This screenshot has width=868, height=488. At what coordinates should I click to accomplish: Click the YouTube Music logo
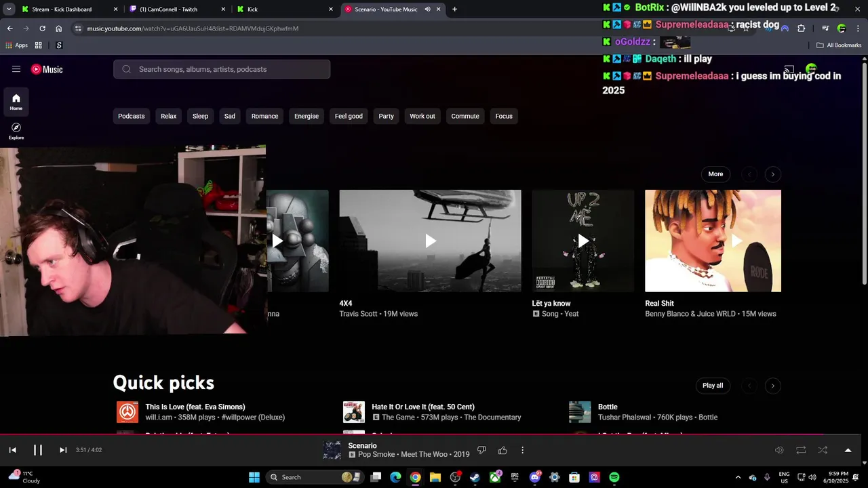[x=47, y=69]
